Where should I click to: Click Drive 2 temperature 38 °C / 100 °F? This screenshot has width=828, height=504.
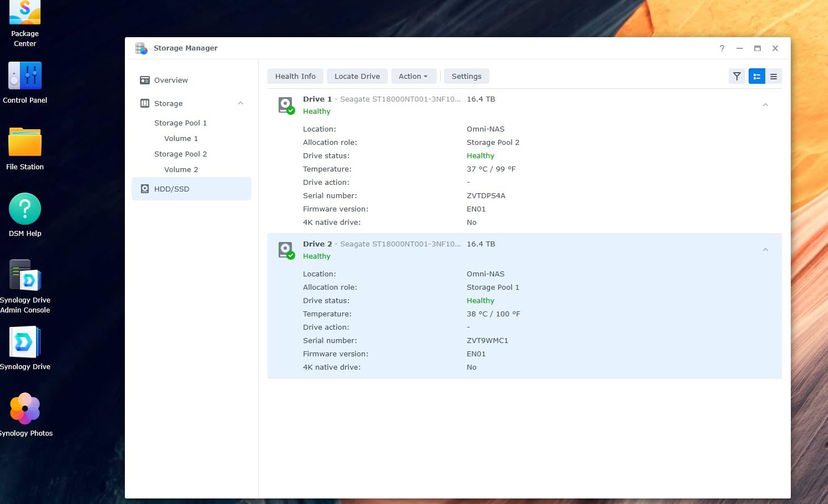point(493,314)
